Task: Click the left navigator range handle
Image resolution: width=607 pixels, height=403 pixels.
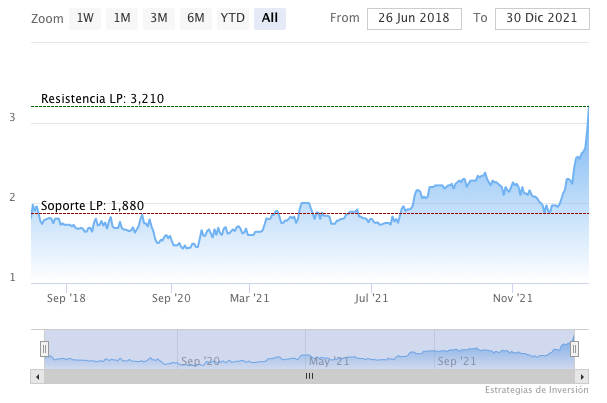Action: click(x=44, y=348)
